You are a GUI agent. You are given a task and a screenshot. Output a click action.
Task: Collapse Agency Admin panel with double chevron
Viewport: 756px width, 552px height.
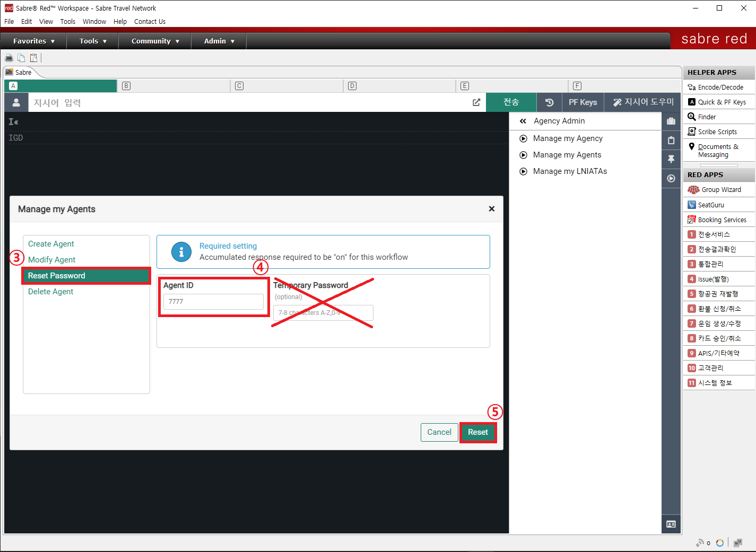pos(523,121)
